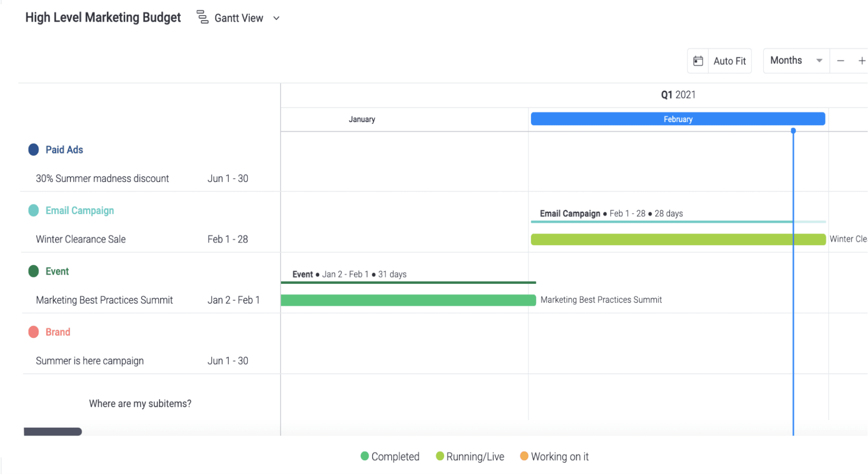Click the Brand group color dot
This screenshot has height=475, width=868.
coord(33,332)
